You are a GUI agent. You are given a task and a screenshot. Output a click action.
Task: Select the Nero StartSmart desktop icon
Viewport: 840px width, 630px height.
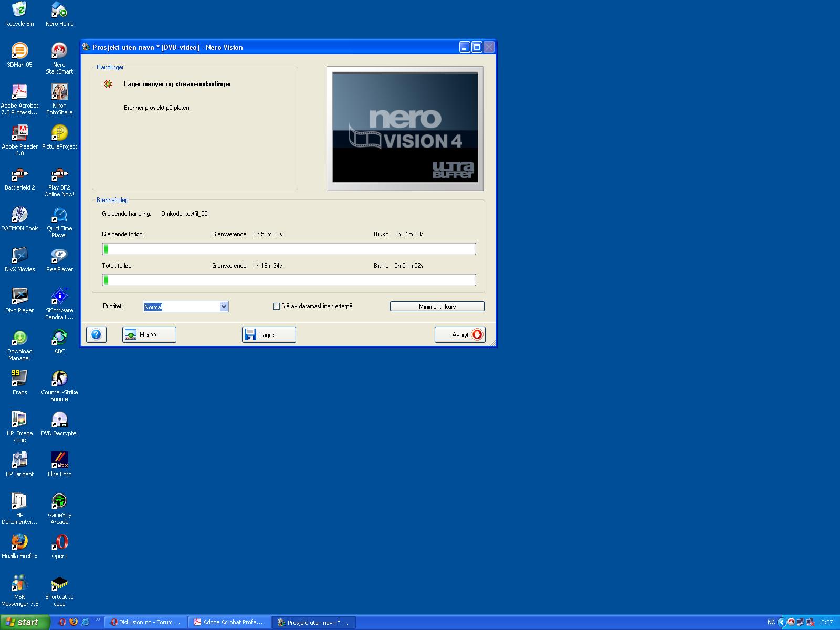(x=59, y=58)
